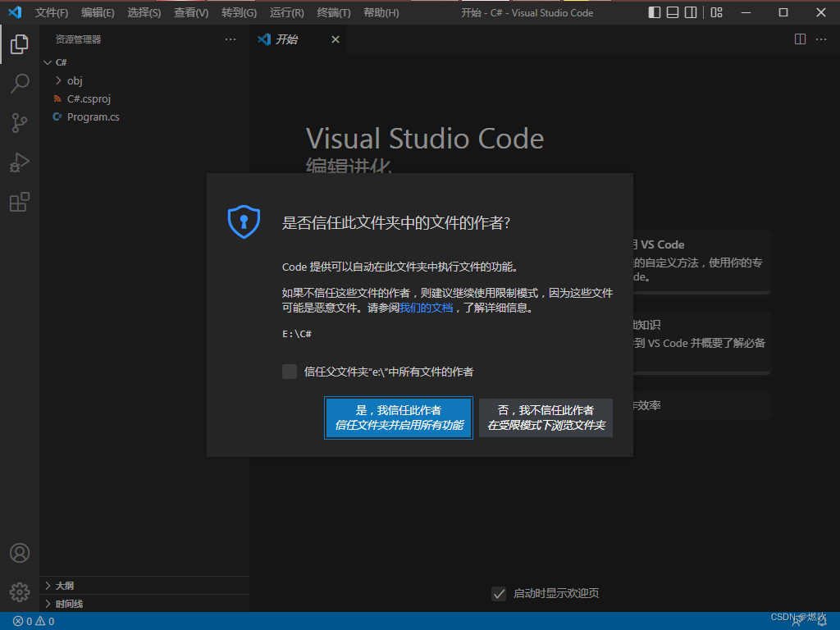Close the 开始 welcome tab

point(336,39)
